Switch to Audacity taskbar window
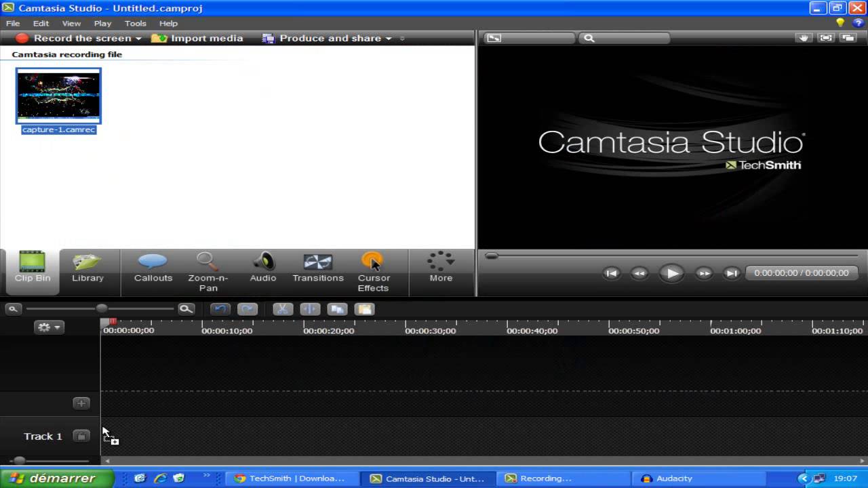Screen dimensions: 868x488 click(698, 479)
